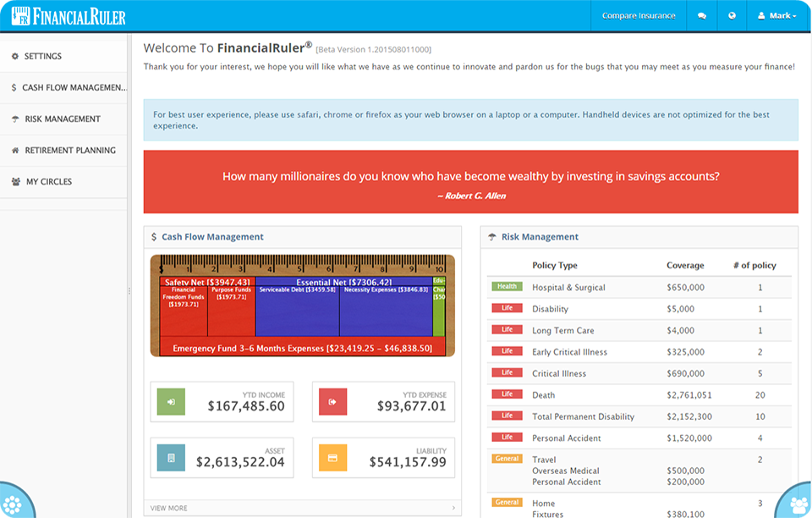Click the red YTD Expense icon
Image resolution: width=812 pixels, height=518 pixels.
point(332,401)
